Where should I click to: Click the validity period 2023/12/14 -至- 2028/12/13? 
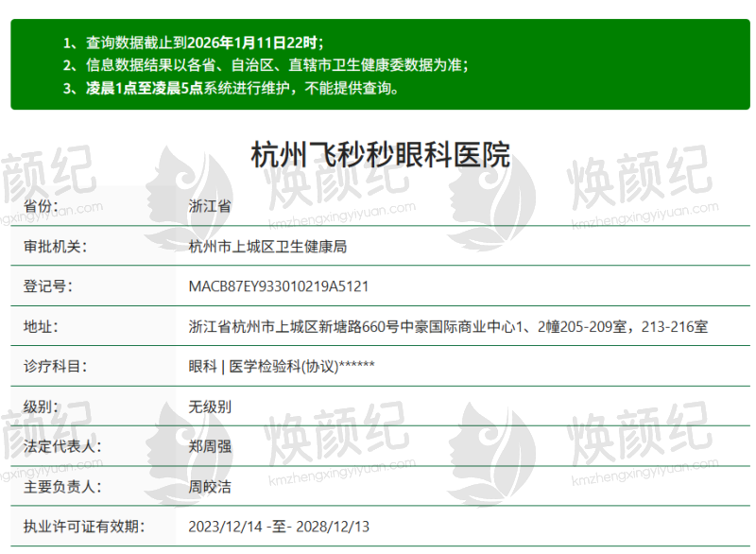[x=280, y=527]
